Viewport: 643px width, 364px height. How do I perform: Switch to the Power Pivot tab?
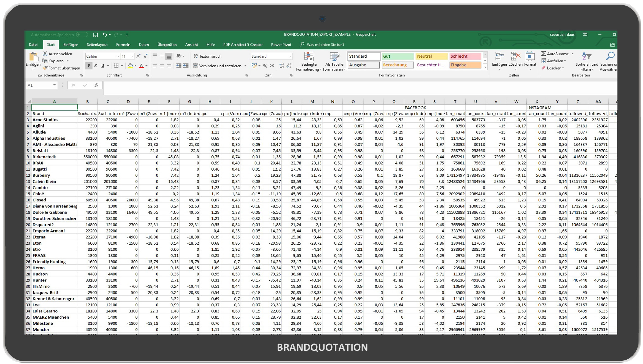pyautogui.click(x=281, y=45)
